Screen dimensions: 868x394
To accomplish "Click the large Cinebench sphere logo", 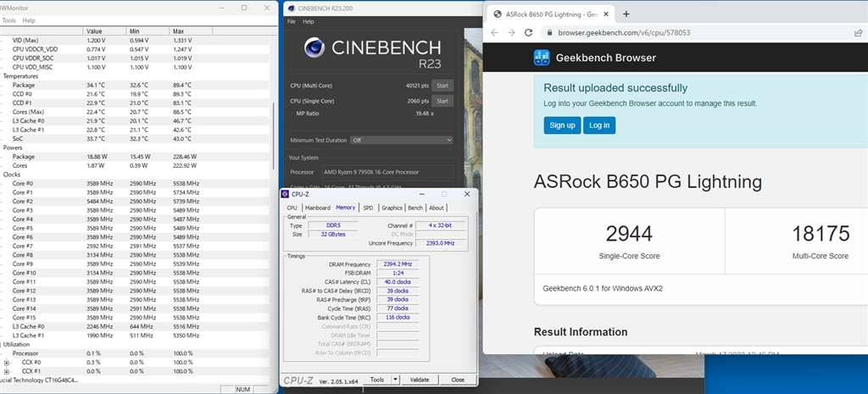I will click(314, 47).
